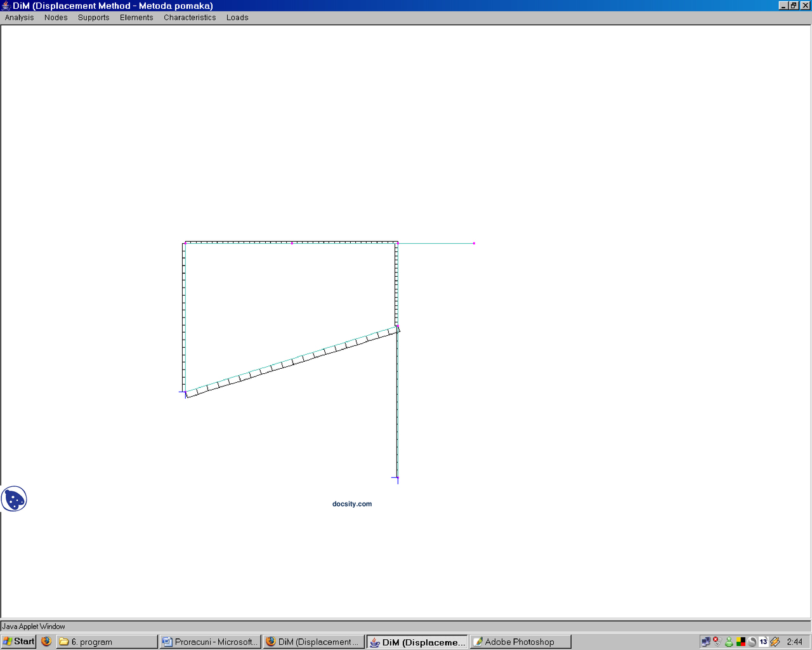Switch to the Firefox DiM taskbar window
Viewport: 812px width, 650px height.
314,642
